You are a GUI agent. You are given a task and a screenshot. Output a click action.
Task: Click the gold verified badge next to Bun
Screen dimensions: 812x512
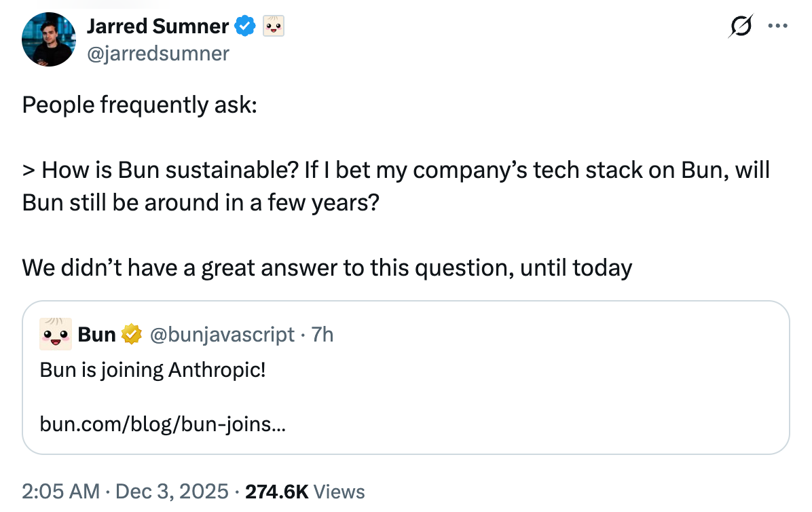pos(131,335)
